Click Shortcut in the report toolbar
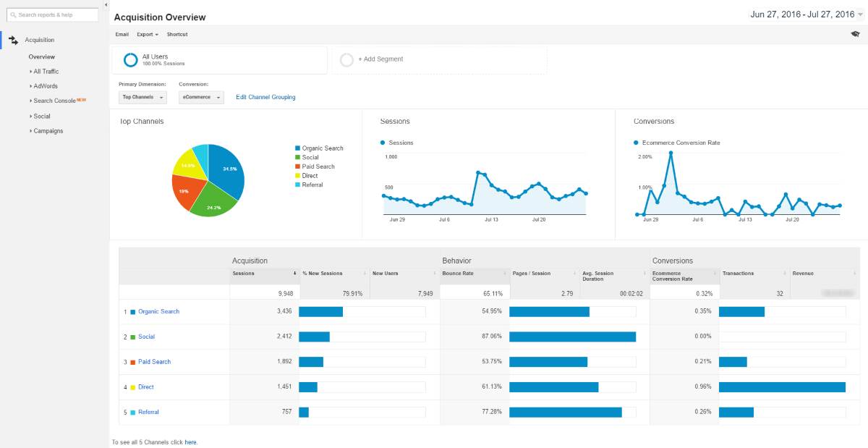This screenshot has width=868, height=448. (x=177, y=34)
